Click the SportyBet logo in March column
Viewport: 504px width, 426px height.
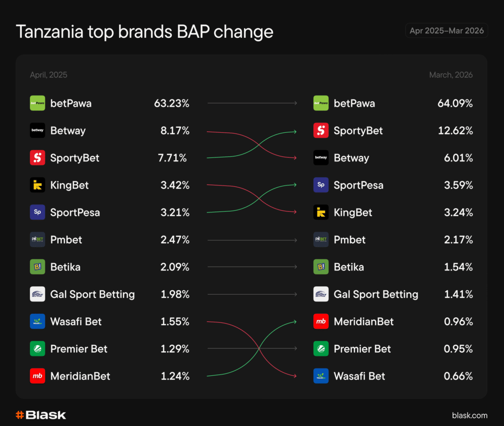pos(321,131)
